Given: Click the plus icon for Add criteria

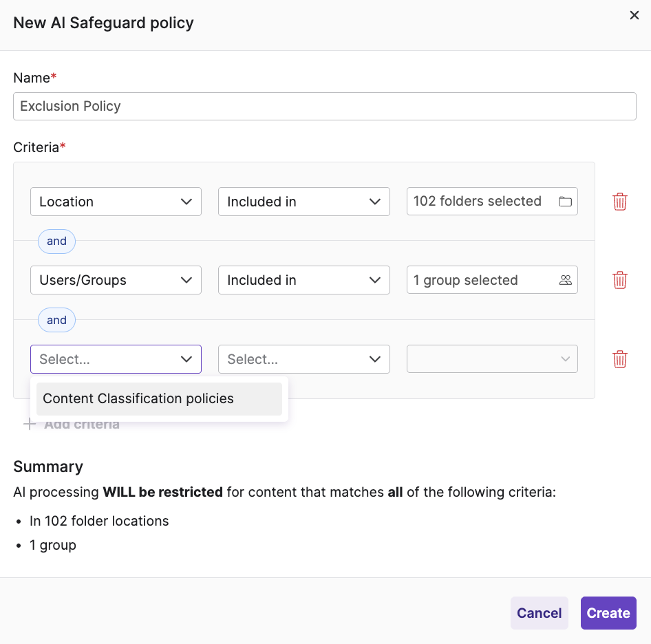Looking at the screenshot, I should coord(30,424).
